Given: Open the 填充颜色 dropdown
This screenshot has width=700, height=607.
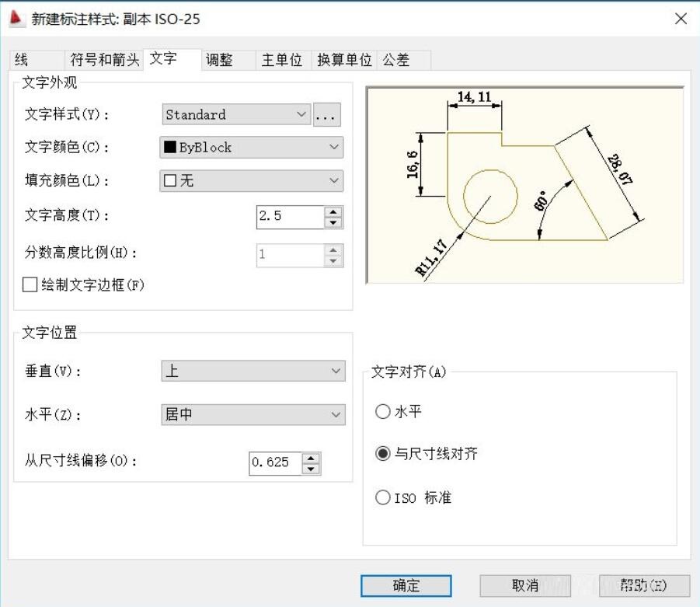Looking at the screenshot, I should click(x=252, y=180).
